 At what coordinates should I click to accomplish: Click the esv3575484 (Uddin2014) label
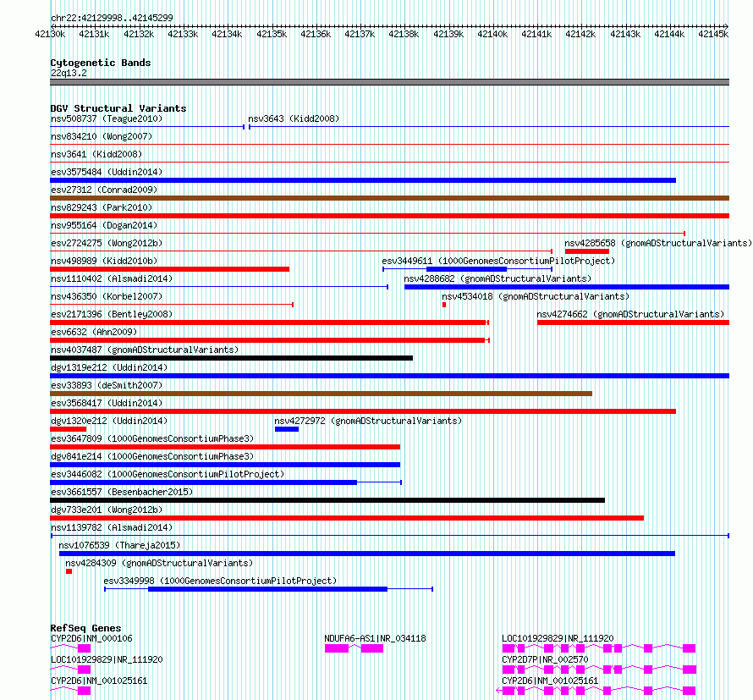click(107, 172)
